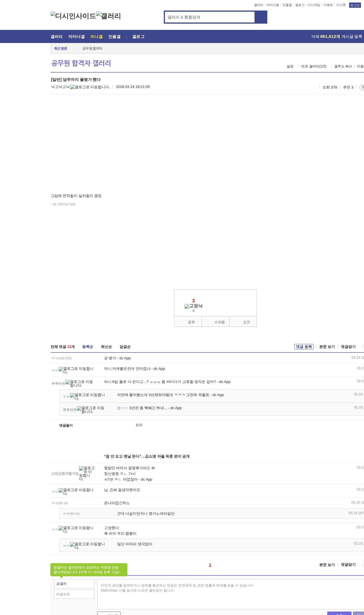This screenshot has width=364, height=615.
Task: Open the 설정 menu in gallery header
Action: (x=290, y=66)
